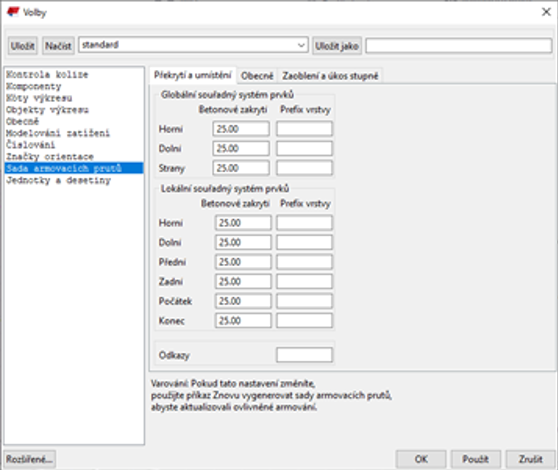This screenshot has height=470, width=558.
Task: Click local Dolní layer prefix field
Action: [304, 242]
